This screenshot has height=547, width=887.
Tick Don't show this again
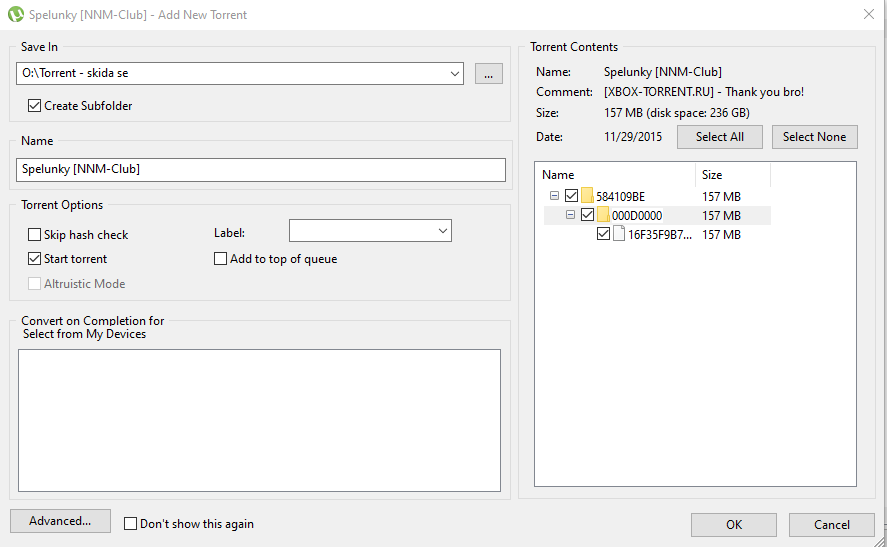(130, 524)
